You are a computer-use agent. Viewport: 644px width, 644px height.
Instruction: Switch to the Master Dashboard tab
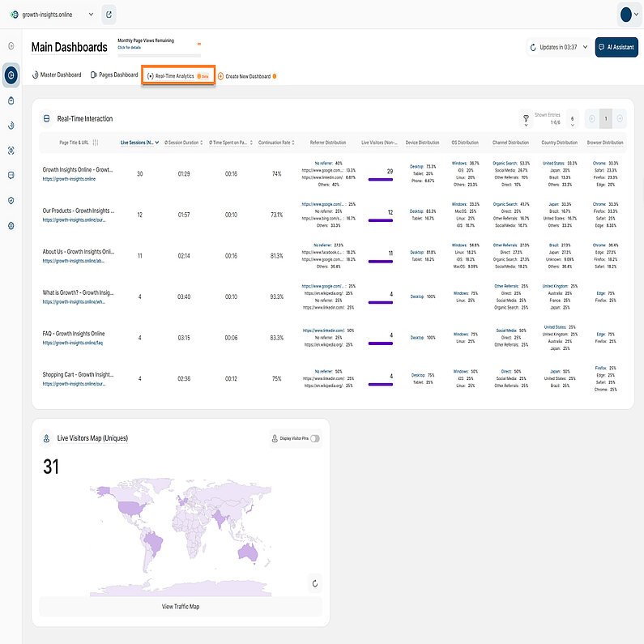pyautogui.click(x=57, y=75)
